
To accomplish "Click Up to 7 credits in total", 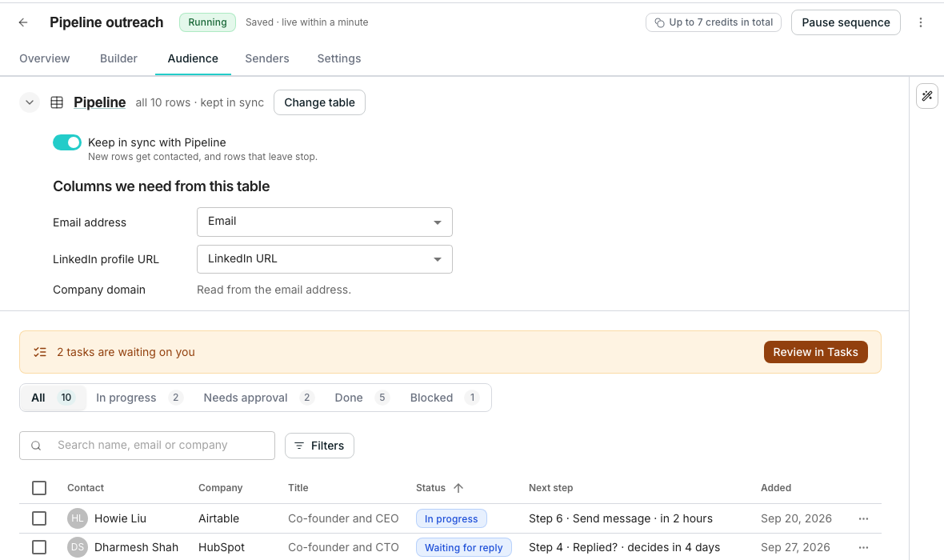I will coord(714,22).
